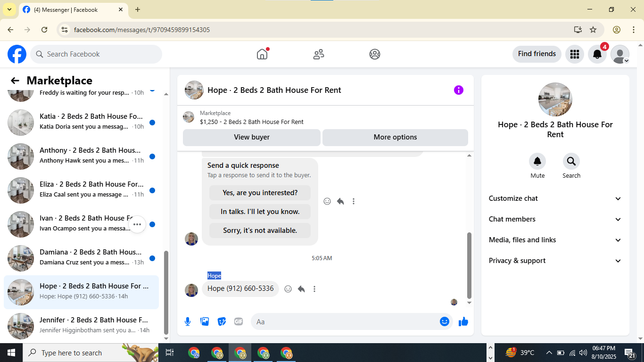Screen dimensions: 644x362
Task: Bookmark this page with the star icon
Action: tap(593, 30)
